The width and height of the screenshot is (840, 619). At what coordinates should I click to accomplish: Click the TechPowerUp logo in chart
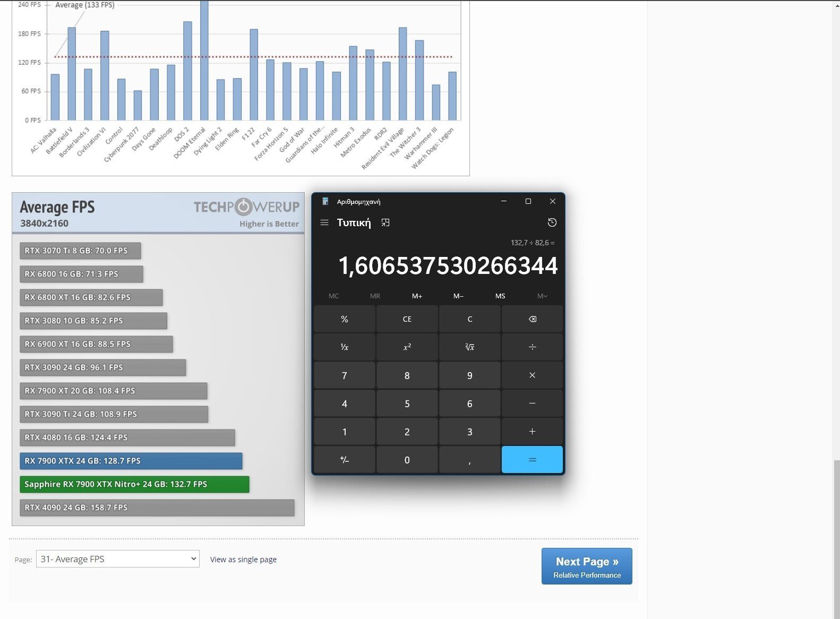pos(246,207)
